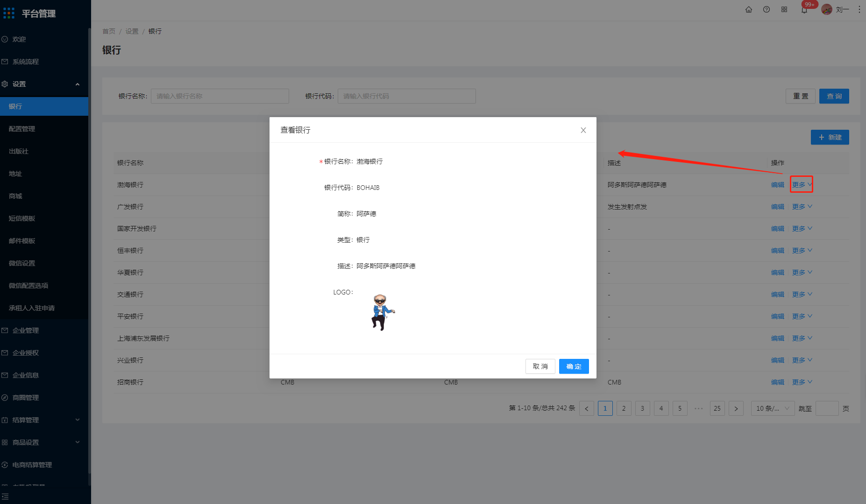This screenshot has width=866, height=504.
Task: Click the 新建 button with plus
Action: coord(830,137)
